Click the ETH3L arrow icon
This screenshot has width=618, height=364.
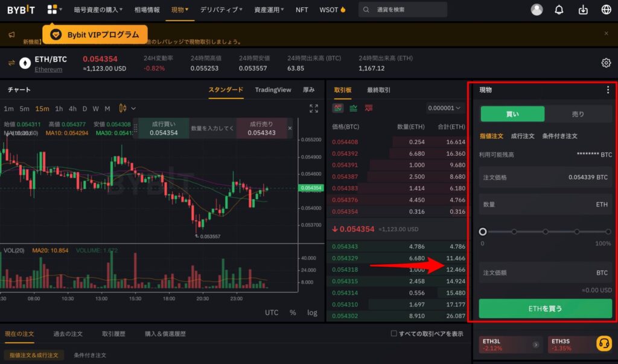point(535,345)
